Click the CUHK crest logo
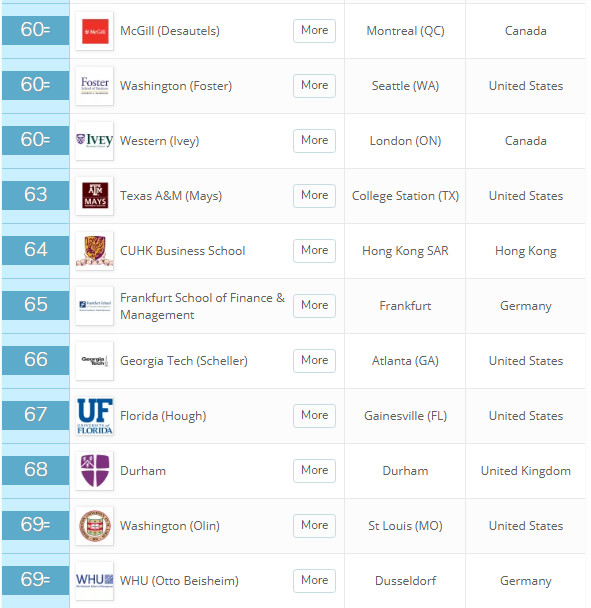Viewport: 591px width, 608px height. click(x=95, y=251)
